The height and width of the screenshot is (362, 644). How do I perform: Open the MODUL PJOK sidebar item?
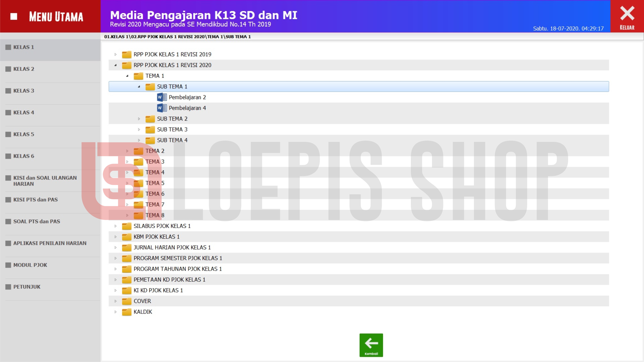tap(30, 265)
